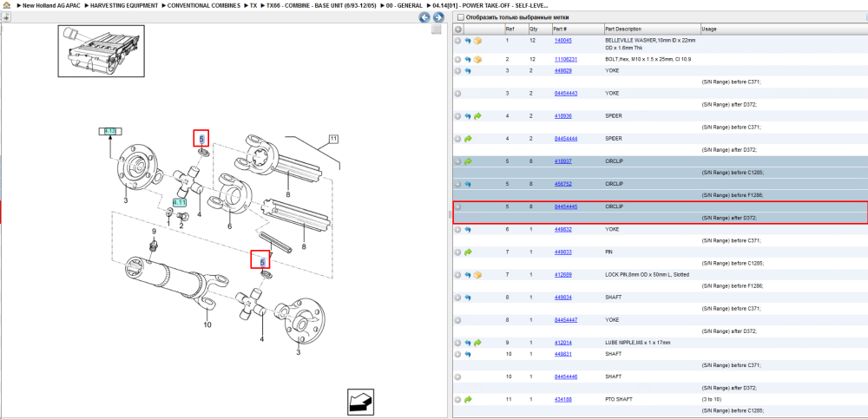Click the pin/dock icon at panel top-left
The height and width of the screenshot is (419, 868).
5,17
